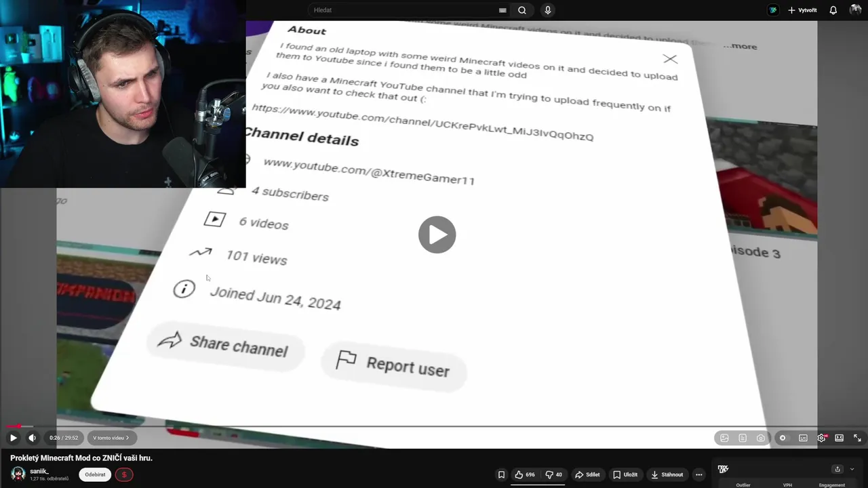Image resolution: width=868 pixels, height=488 pixels.
Task: Seek using the red video progress bar
Action: coord(434,427)
